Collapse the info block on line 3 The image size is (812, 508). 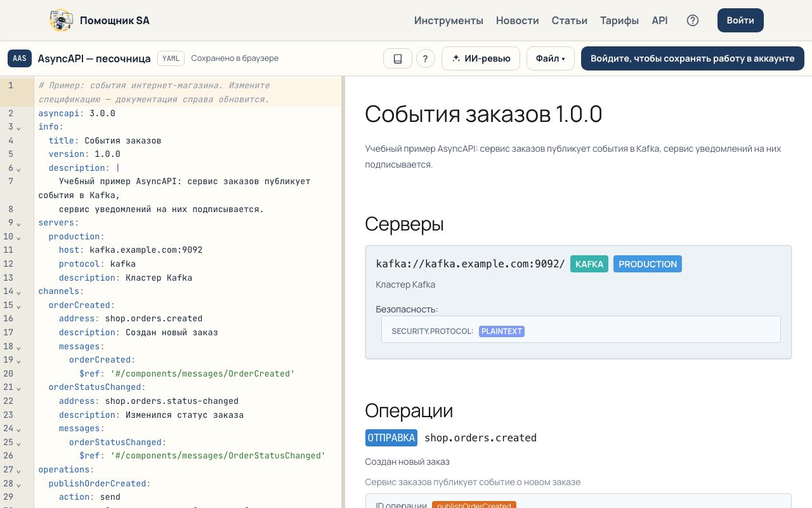click(18, 127)
